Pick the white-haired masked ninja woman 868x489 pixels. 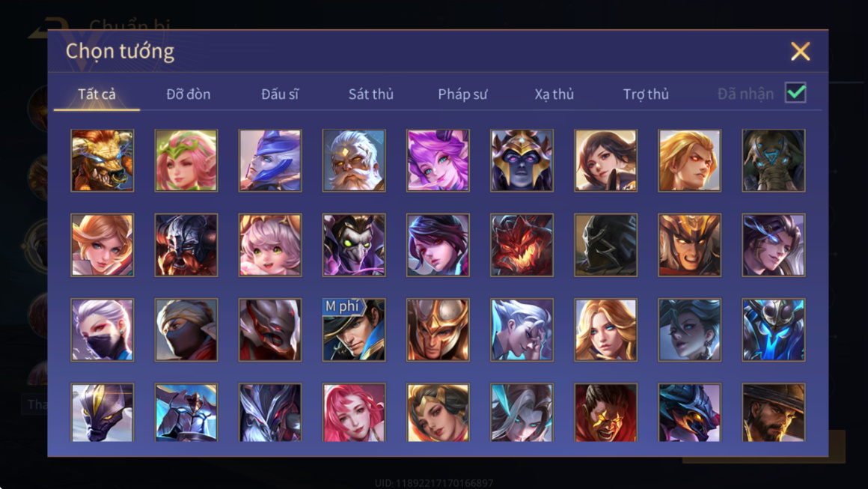coord(103,329)
